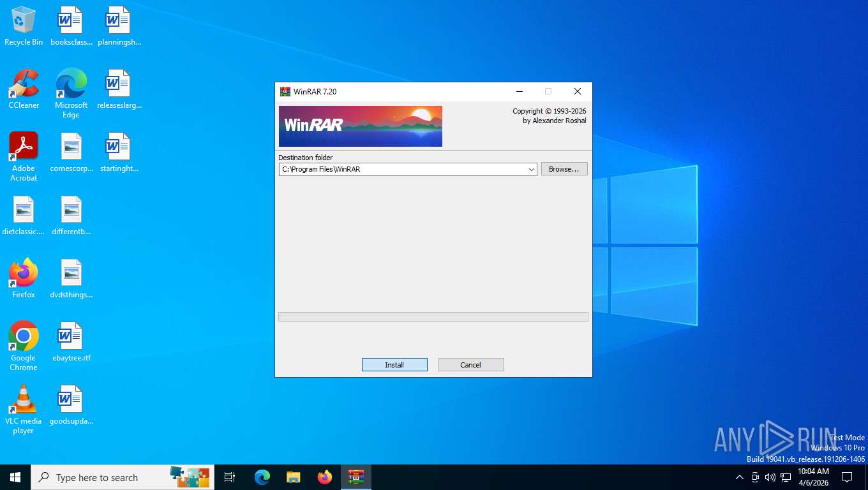Select the ebaytree.rtf document icon
The height and width of the screenshot is (490, 868).
click(71, 343)
